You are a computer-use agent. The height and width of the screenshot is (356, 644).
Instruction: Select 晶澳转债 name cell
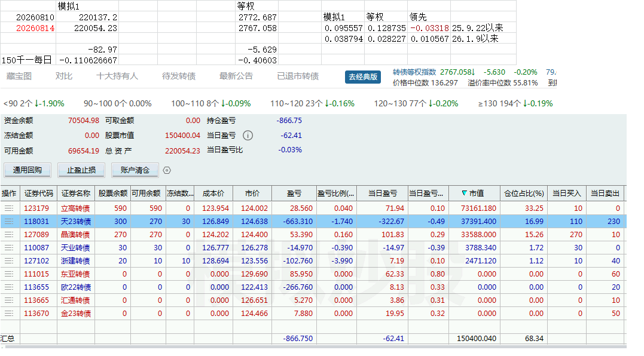click(x=75, y=235)
